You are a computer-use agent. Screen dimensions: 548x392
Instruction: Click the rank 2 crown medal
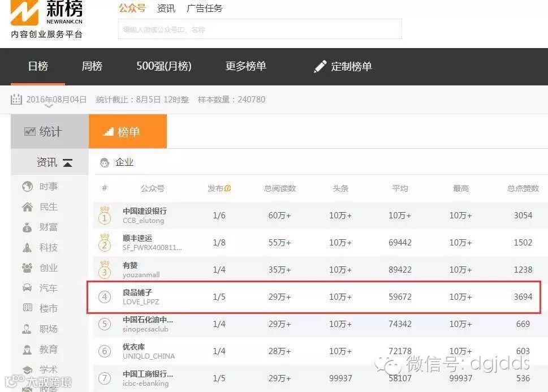(x=105, y=243)
